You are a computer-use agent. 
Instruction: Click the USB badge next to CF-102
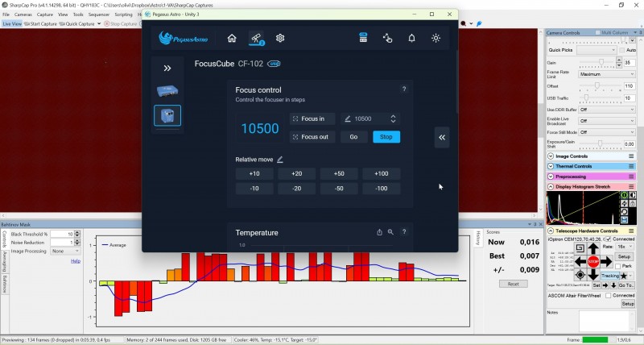(x=274, y=64)
